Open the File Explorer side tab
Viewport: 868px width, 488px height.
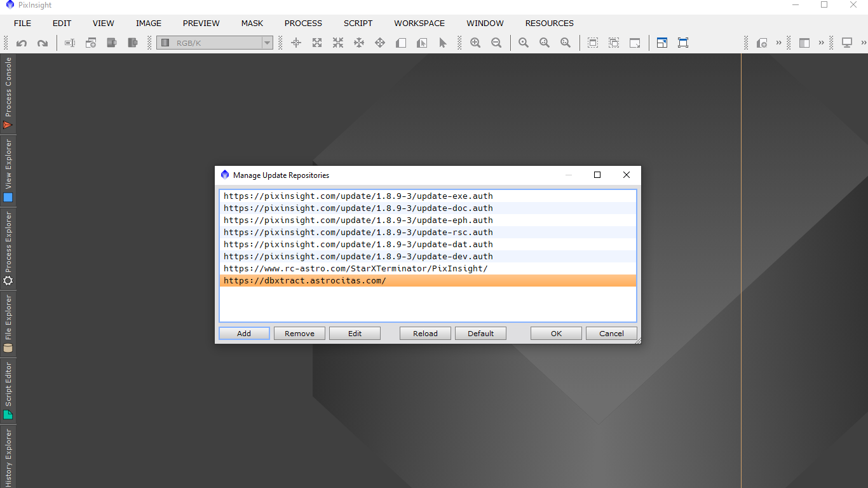tap(8, 323)
